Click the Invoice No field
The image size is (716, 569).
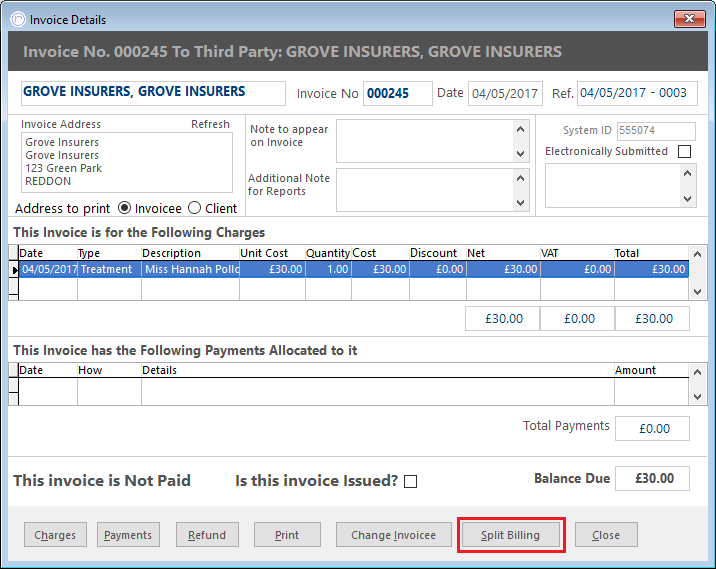[397, 93]
